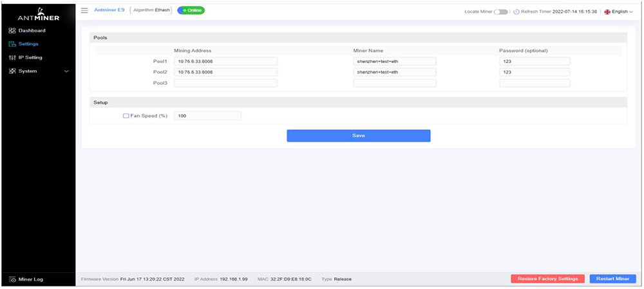Click the Dashboard grid icon
The width and height of the screenshot is (644, 289).
12,31
